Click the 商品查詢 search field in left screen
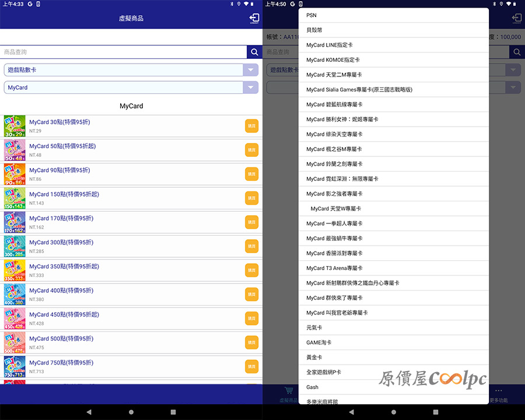This screenshot has width=525, height=420. 124,52
